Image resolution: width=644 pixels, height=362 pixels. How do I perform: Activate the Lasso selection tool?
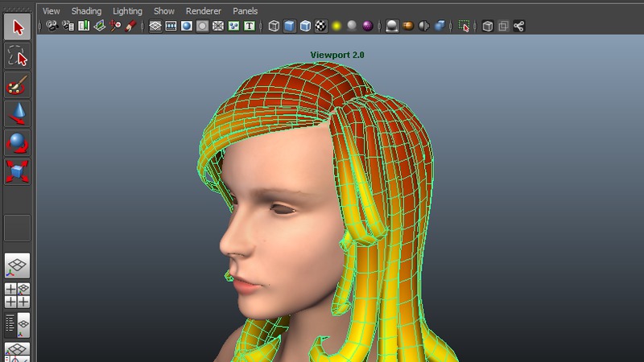[18, 56]
